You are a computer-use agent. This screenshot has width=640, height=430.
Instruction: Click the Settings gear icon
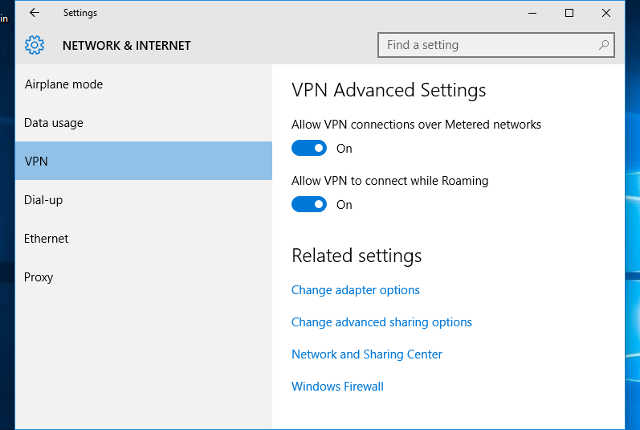click(35, 45)
